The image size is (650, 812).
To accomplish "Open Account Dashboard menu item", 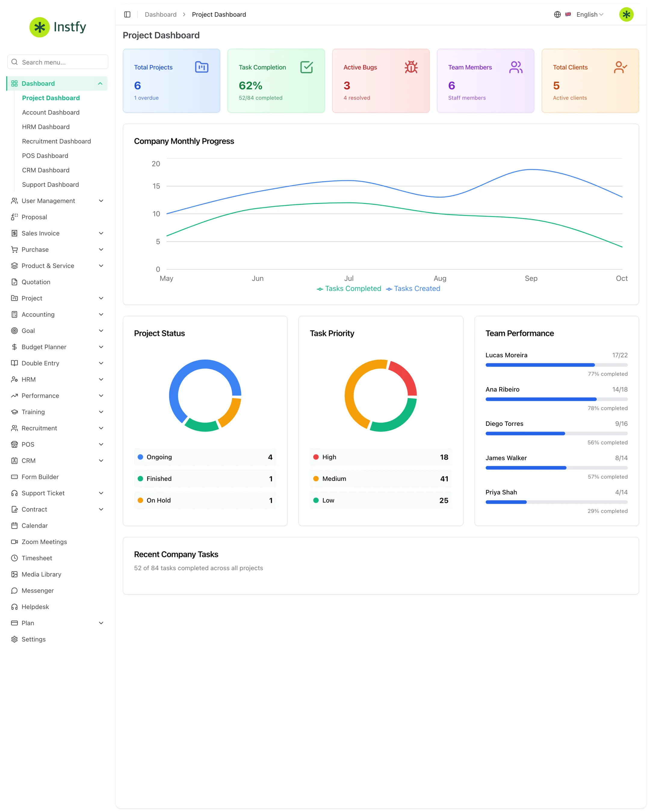I will pyautogui.click(x=51, y=112).
